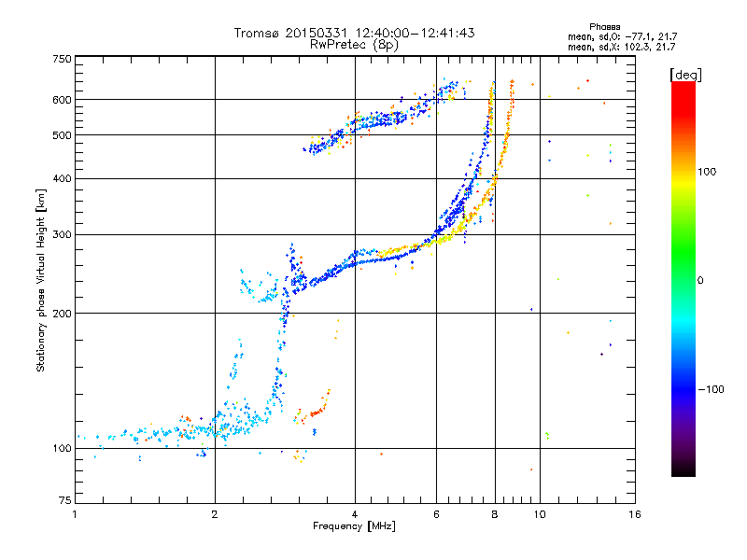Click the "Stationary phase Virtual Height [km]" axis title

click(41, 281)
